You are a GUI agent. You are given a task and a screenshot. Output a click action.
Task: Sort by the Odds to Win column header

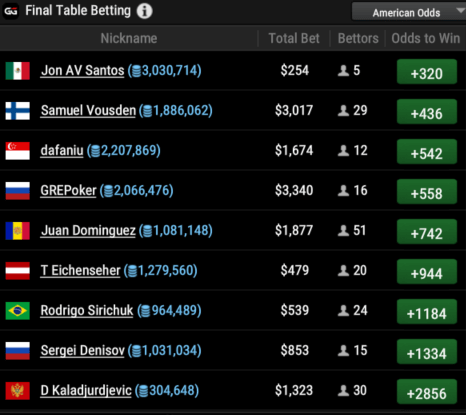point(426,38)
